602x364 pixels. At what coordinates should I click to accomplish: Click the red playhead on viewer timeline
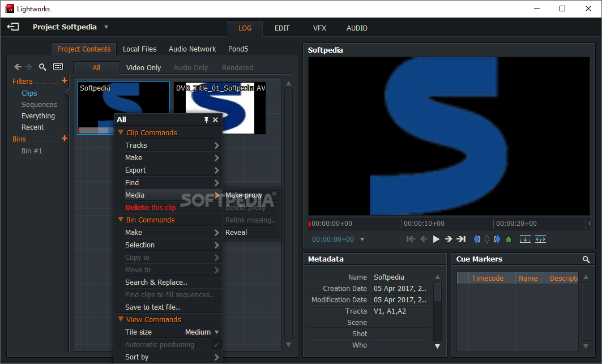point(309,224)
